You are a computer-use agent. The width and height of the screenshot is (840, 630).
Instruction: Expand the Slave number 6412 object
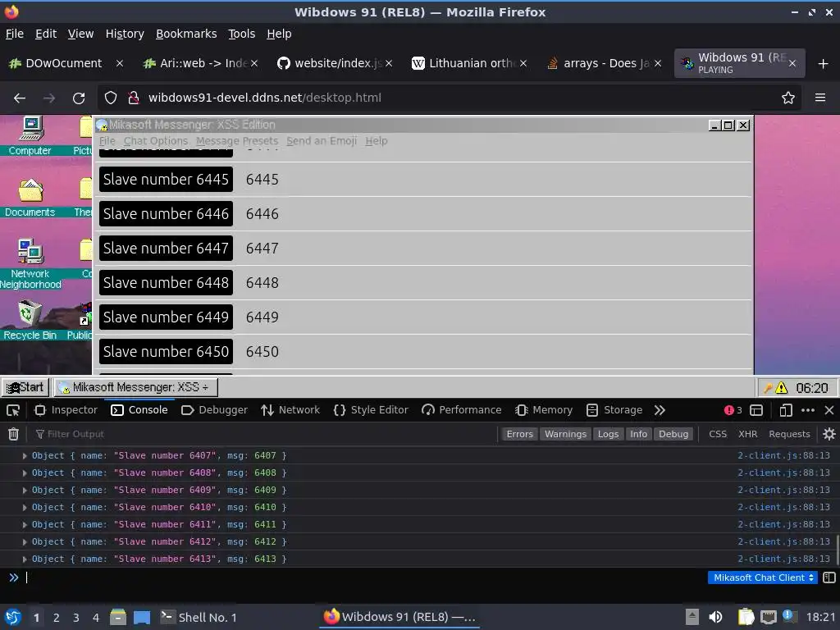(24, 541)
